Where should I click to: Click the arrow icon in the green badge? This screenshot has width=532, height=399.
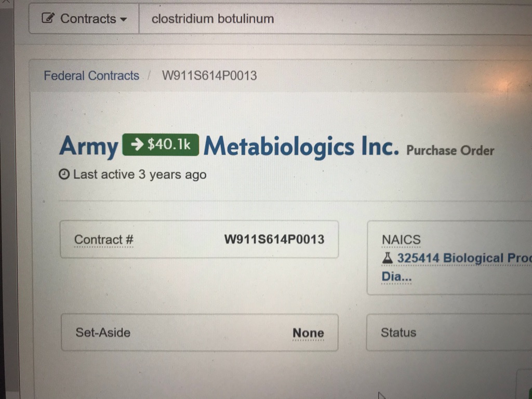pos(136,145)
